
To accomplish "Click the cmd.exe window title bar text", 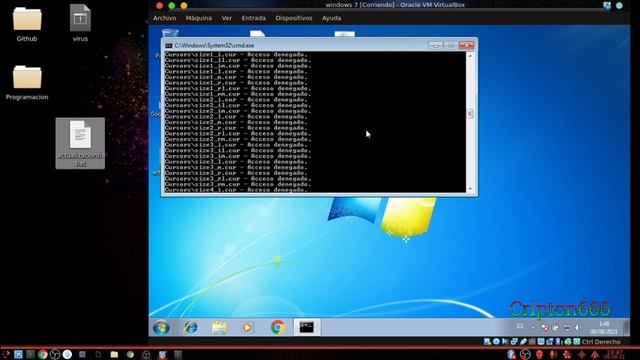I will coord(214,45).
